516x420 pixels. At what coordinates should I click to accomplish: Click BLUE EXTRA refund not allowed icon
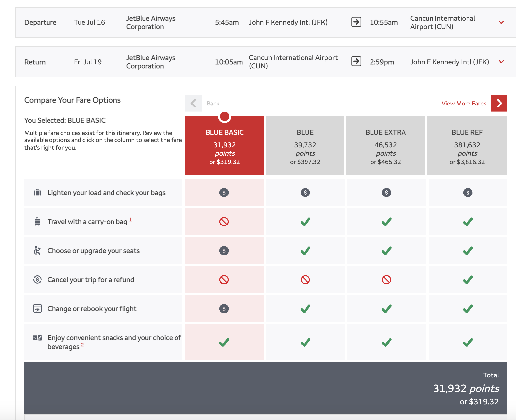386,280
